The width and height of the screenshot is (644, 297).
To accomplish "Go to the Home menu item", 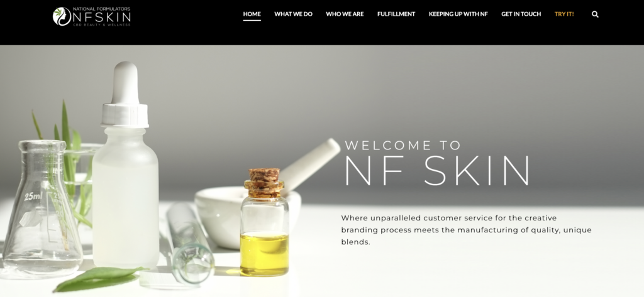I will pyautogui.click(x=252, y=14).
